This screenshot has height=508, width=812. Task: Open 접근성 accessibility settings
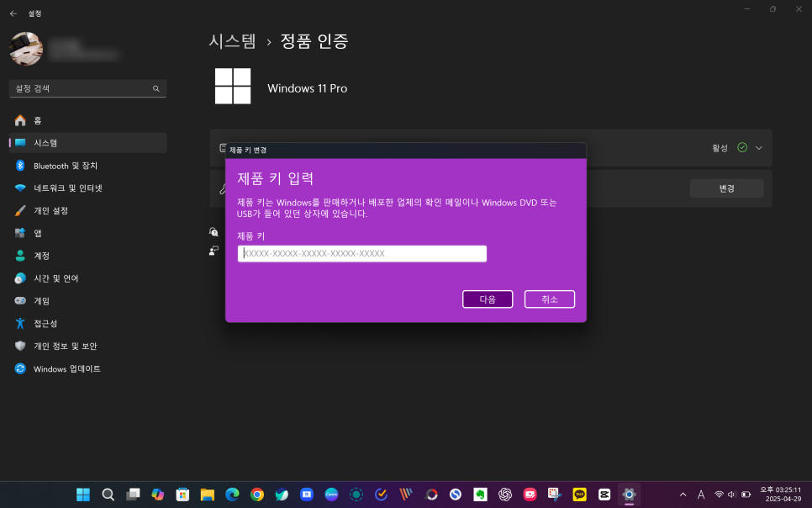87,324
